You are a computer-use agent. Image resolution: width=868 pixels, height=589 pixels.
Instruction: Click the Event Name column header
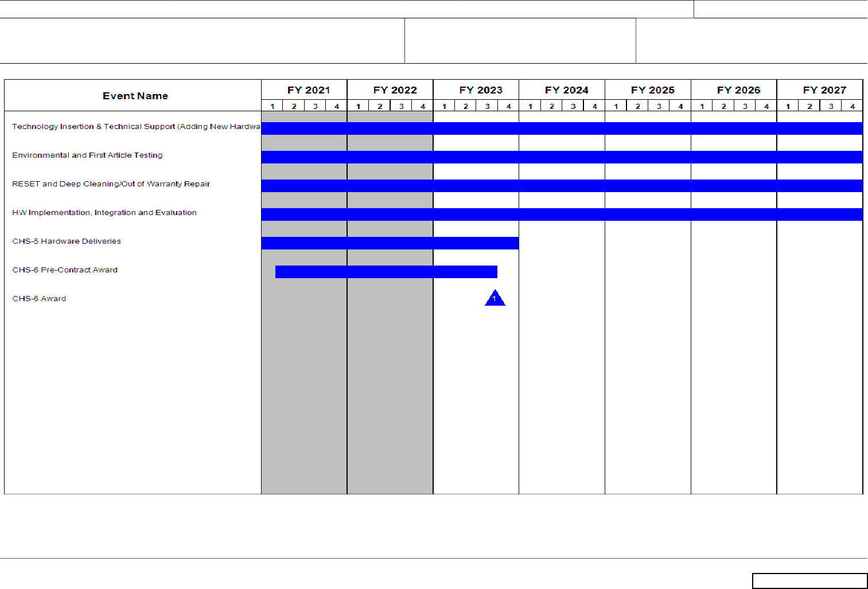(135, 96)
